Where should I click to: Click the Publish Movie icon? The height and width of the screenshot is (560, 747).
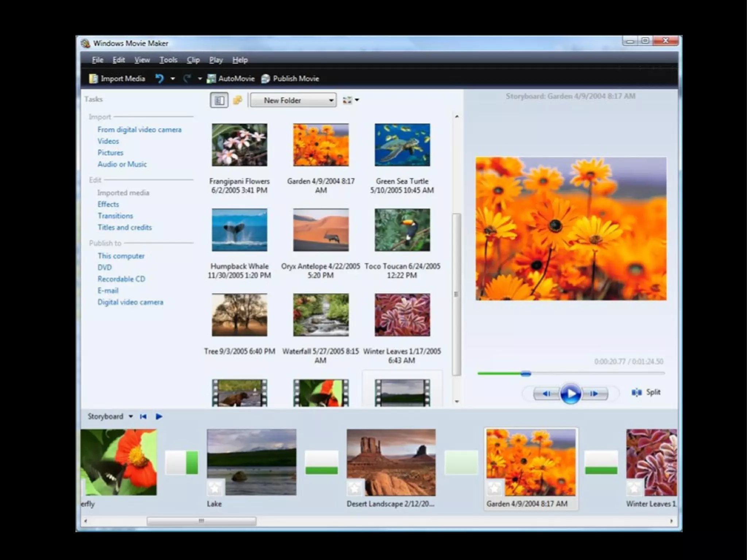[x=266, y=79]
